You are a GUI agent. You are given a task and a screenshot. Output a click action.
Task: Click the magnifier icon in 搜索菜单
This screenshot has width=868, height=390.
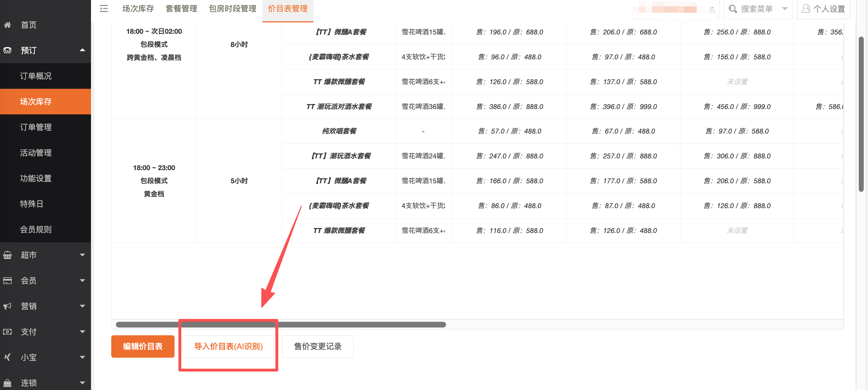[733, 9]
